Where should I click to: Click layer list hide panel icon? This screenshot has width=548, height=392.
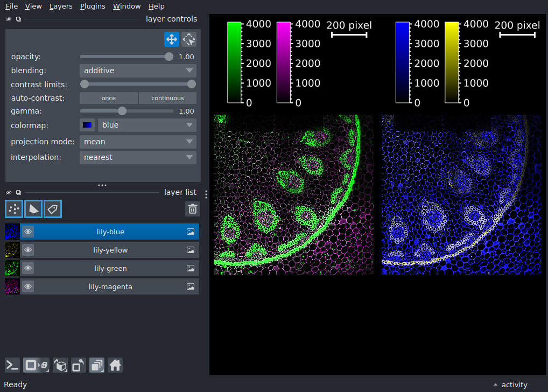(9, 192)
